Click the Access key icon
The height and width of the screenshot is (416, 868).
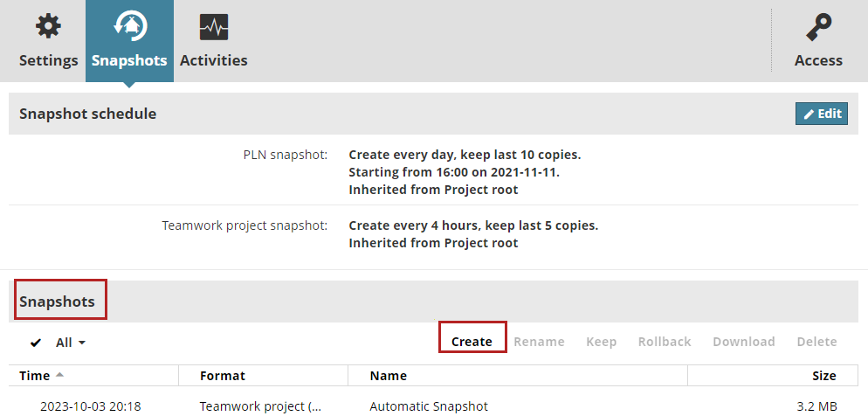point(818,27)
